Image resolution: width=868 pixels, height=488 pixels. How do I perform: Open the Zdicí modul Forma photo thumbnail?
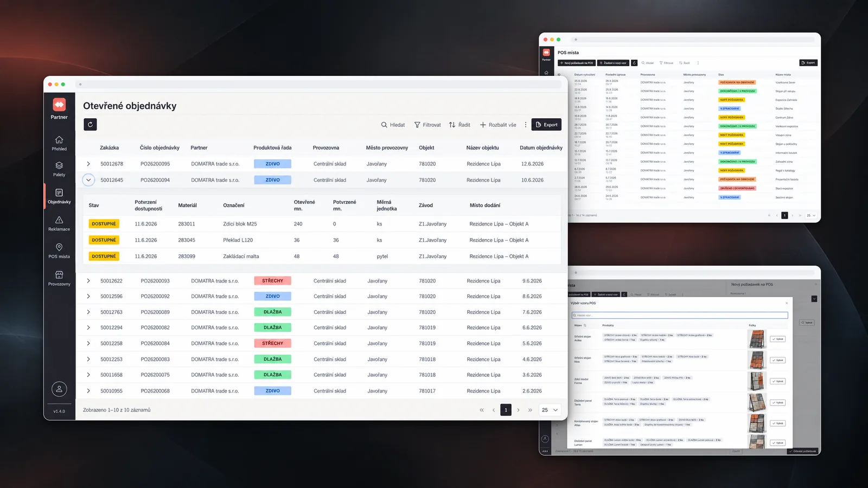pyautogui.click(x=757, y=381)
